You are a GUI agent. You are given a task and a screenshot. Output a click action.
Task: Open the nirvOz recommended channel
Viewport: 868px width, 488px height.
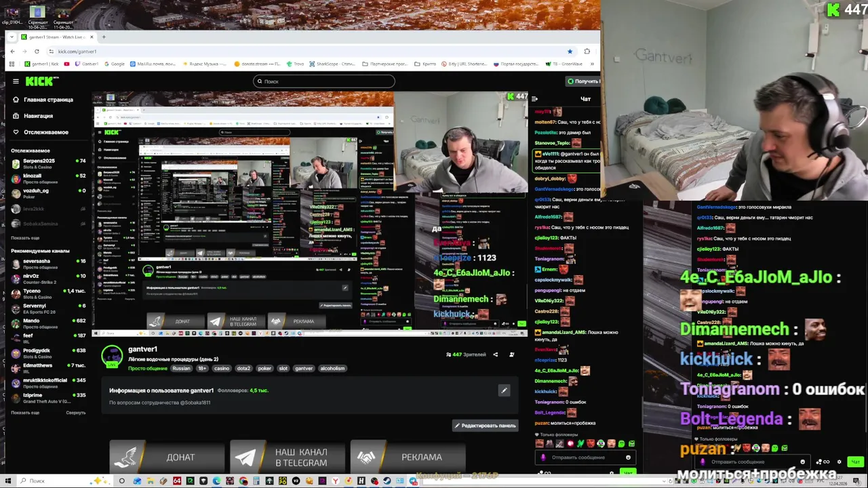(48, 279)
